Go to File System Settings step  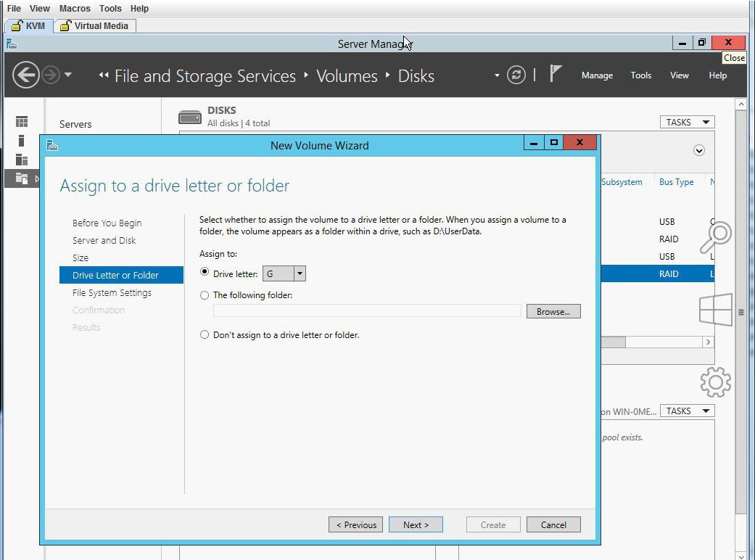tap(112, 292)
